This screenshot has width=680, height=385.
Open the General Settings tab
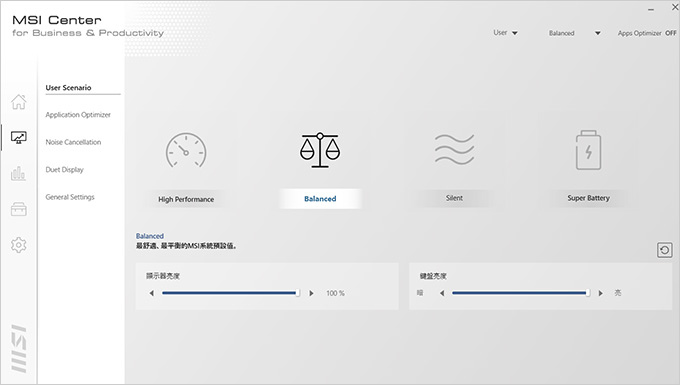click(x=70, y=197)
